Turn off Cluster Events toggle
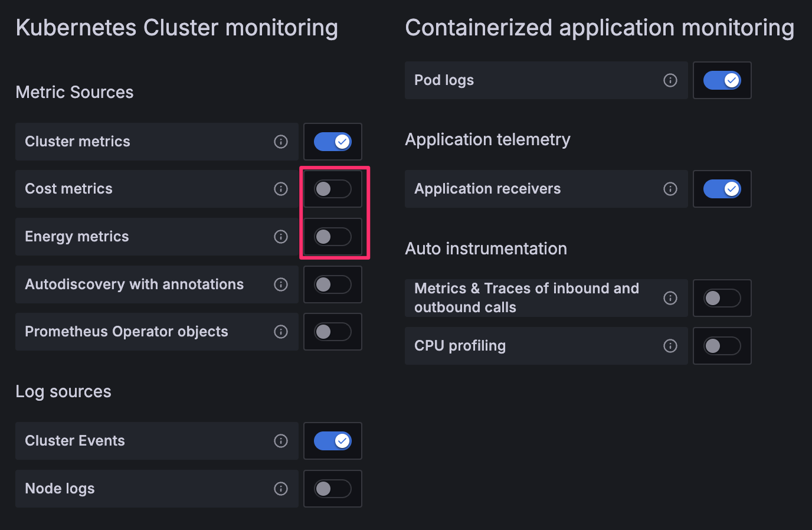The height and width of the screenshot is (530, 812). [333, 441]
